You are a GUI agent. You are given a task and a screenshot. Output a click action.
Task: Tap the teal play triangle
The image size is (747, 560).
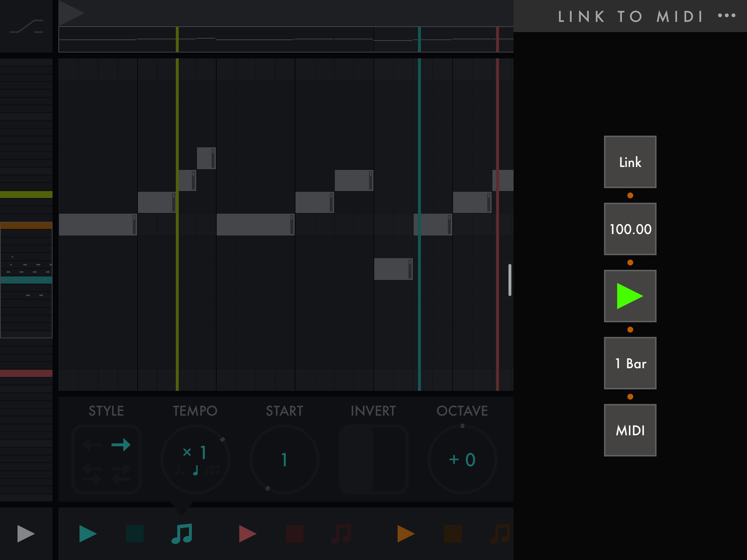[x=88, y=534]
